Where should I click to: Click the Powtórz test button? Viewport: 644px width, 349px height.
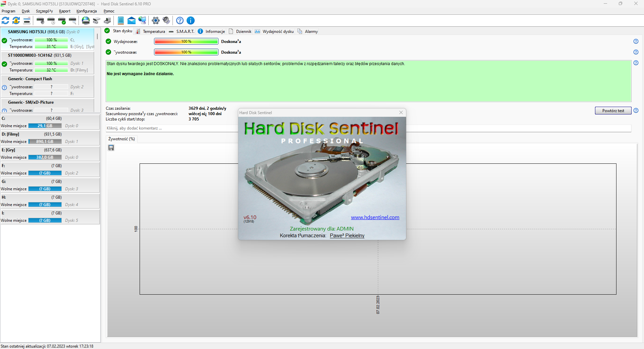tap(613, 111)
